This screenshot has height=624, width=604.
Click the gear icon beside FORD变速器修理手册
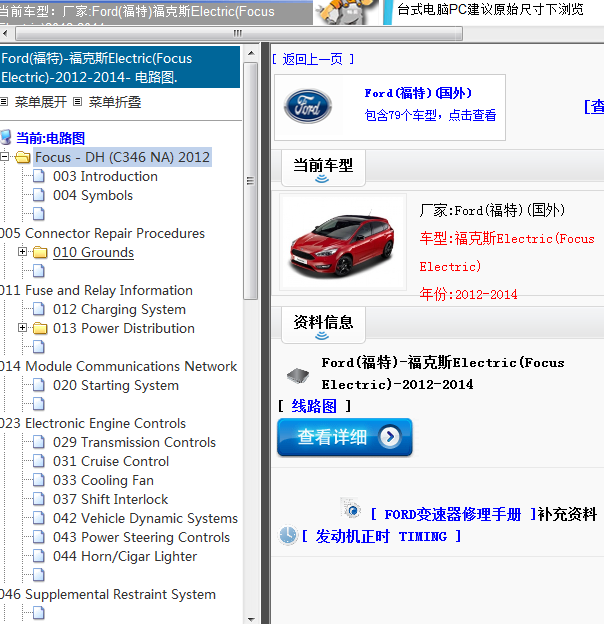pyautogui.click(x=351, y=509)
